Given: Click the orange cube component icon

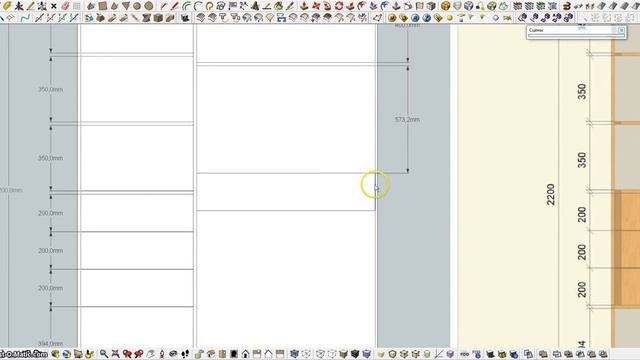Looking at the screenshot, I should [446, 6].
